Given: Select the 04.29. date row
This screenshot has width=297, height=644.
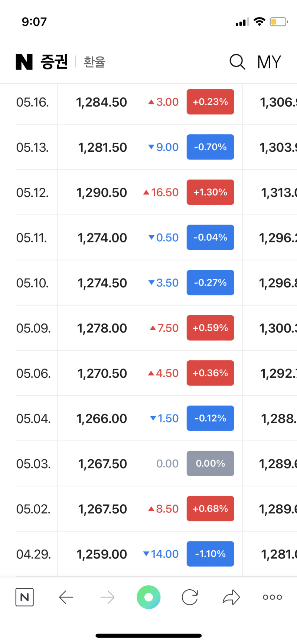Looking at the screenshot, I should coord(148,554).
